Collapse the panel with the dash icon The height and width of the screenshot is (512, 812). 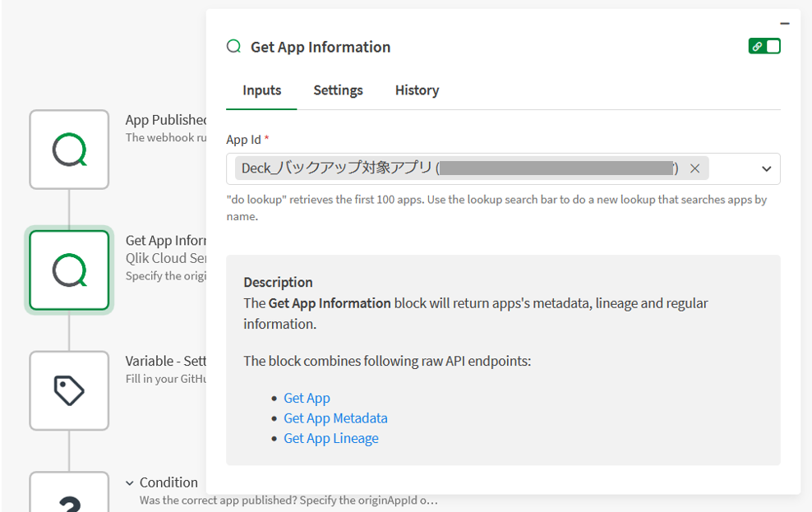[784, 22]
